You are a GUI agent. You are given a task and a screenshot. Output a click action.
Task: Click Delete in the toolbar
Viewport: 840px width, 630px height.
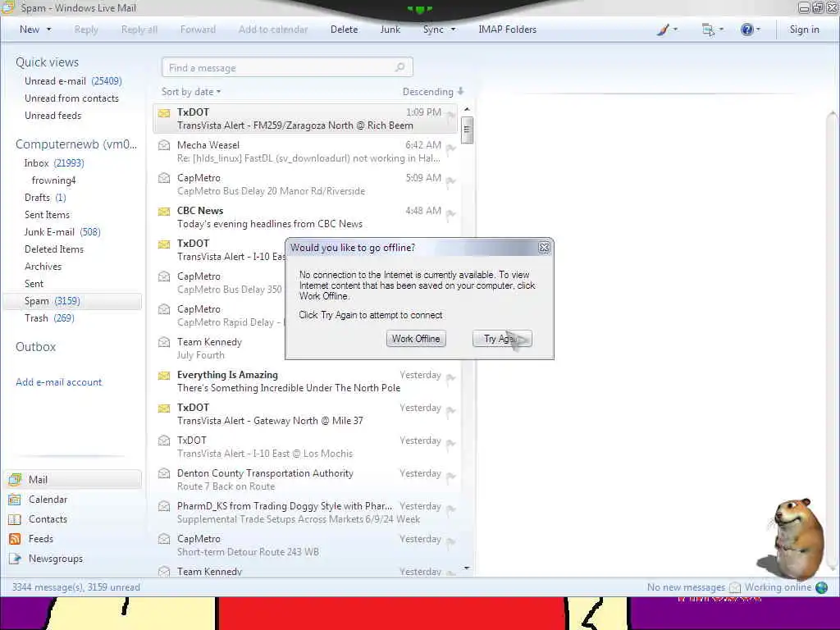coord(344,30)
